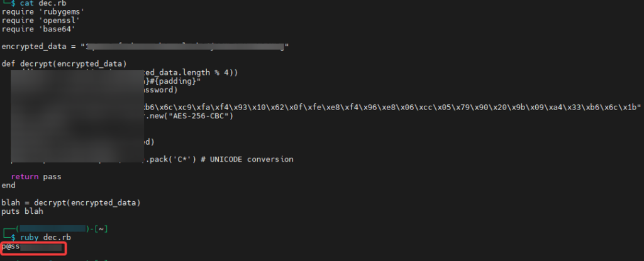Click the blurred encrypted string value
This screenshot has height=261, width=644.
186,47
